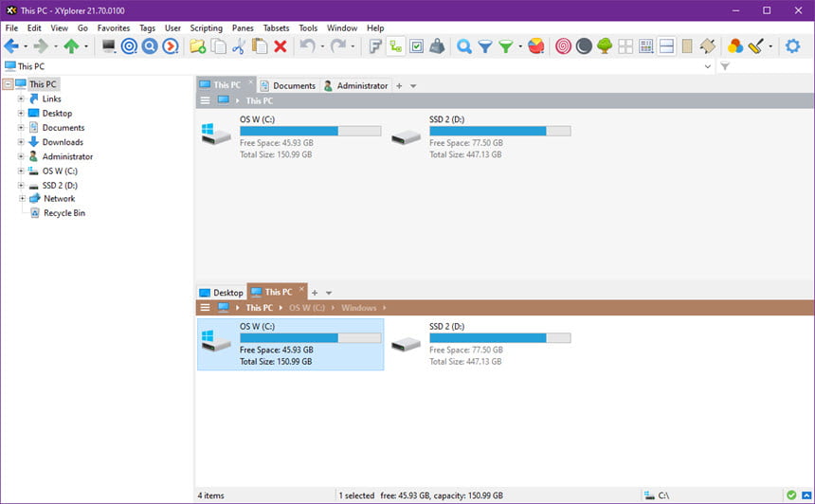Image resolution: width=815 pixels, height=504 pixels.
Task: Click the paint roller toolbar icon
Action: click(x=755, y=46)
